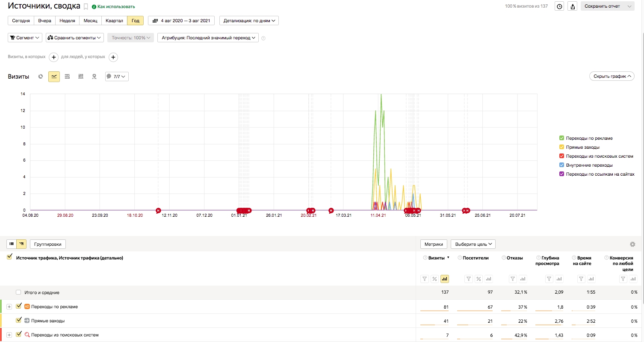Click the export report icon
The height and width of the screenshot is (342, 644).
coord(573,6)
